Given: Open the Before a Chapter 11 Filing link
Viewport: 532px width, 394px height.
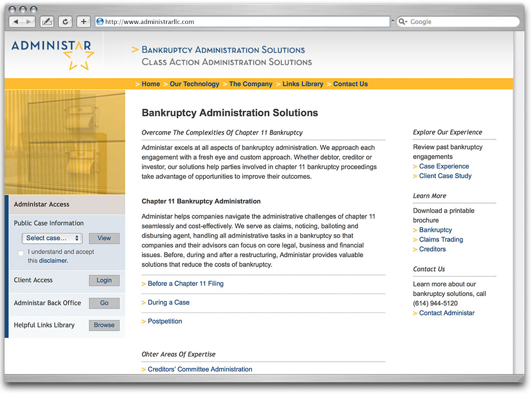Looking at the screenshot, I should coord(186,283).
